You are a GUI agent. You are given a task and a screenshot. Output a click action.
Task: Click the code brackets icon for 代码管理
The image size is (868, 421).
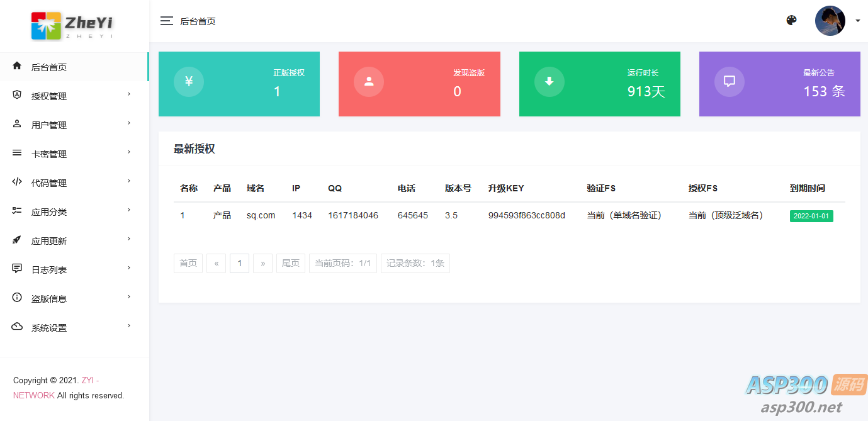(x=17, y=182)
